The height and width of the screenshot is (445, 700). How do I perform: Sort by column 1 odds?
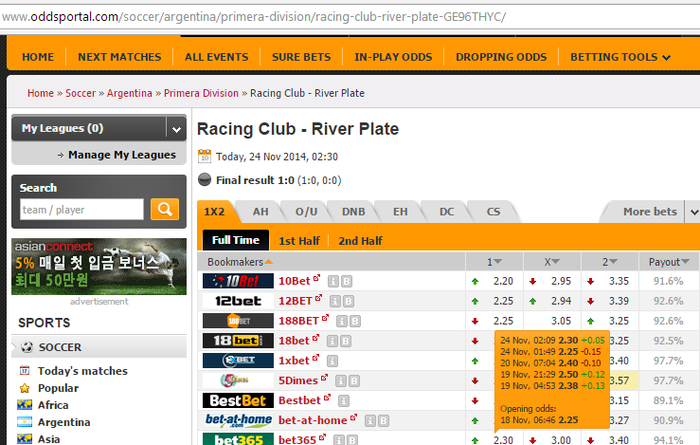[494, 262]
